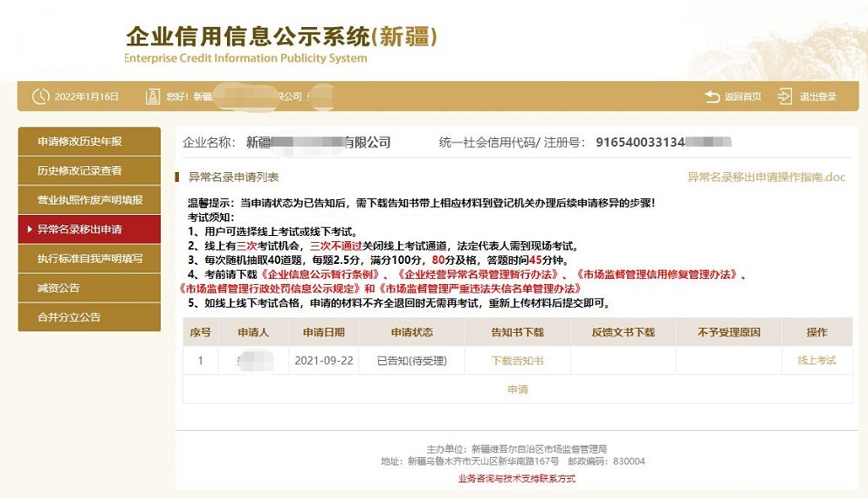Click the 返回首页 return arrow icon

click(713, 96)
